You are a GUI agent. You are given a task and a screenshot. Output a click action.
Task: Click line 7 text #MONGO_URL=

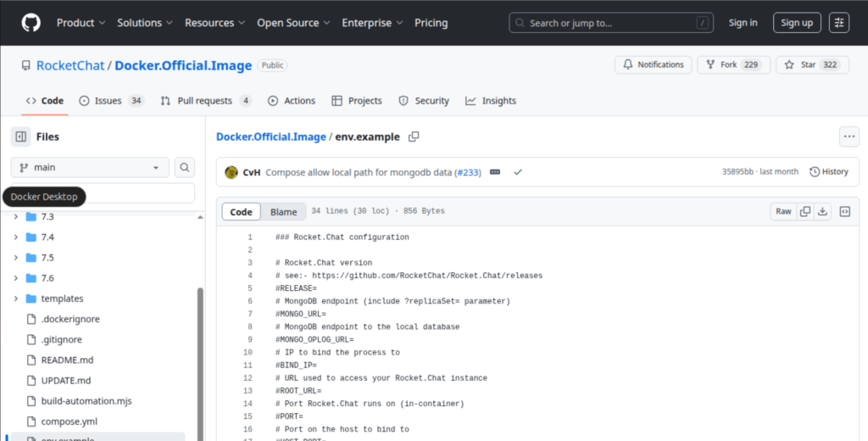pos(301,314)
